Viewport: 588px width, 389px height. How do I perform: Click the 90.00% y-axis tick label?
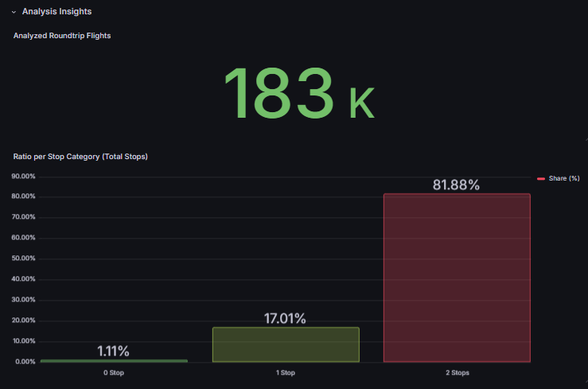coord(23,176)
